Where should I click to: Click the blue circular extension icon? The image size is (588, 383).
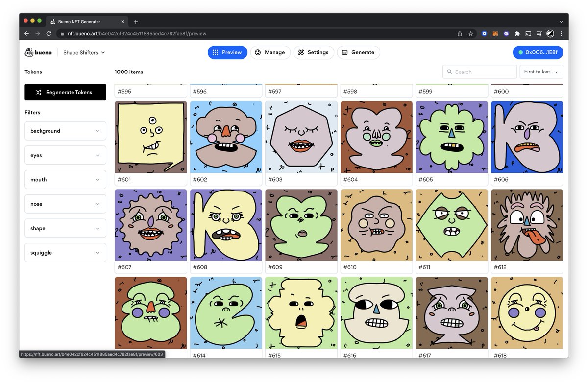484,34
